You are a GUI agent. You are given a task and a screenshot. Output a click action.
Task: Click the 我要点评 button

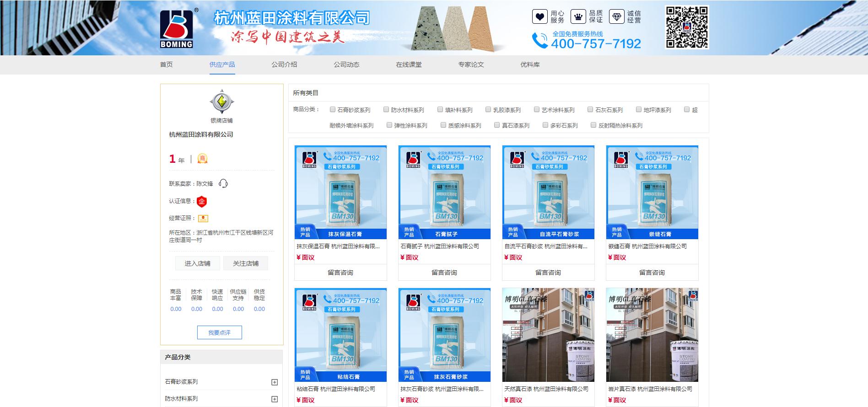(219, 332)
